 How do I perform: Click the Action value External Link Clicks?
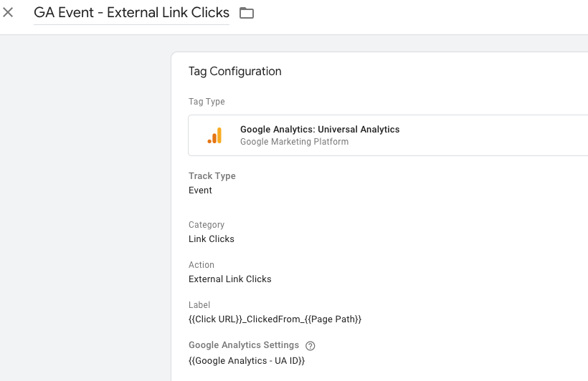click(230, 279)
